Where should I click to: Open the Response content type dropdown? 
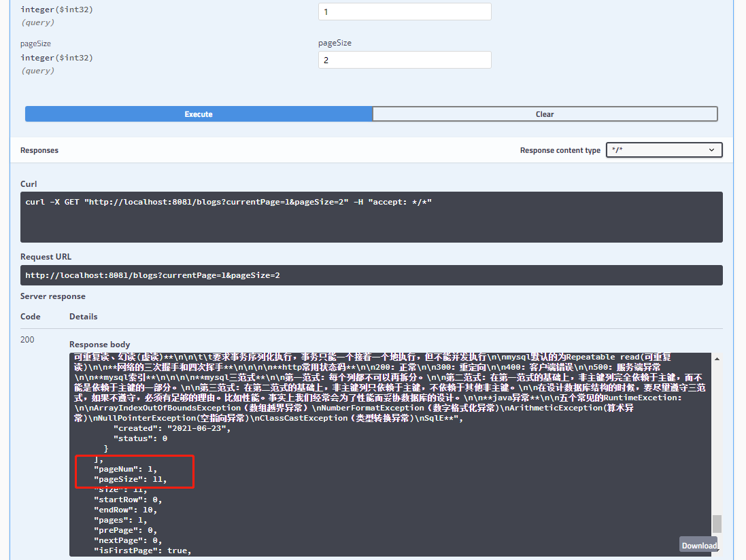pos(663,150)
